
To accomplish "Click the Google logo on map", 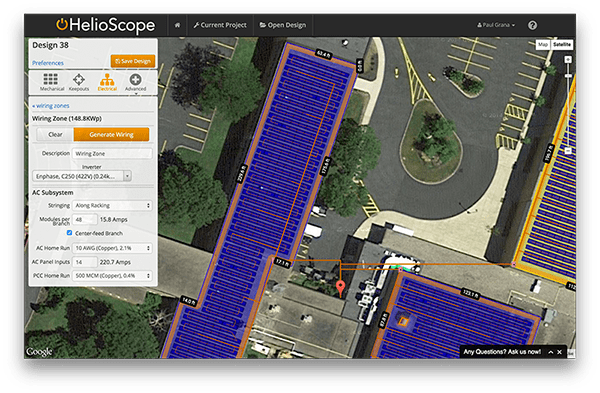I will pyautogui.click(x=39, y=351).
